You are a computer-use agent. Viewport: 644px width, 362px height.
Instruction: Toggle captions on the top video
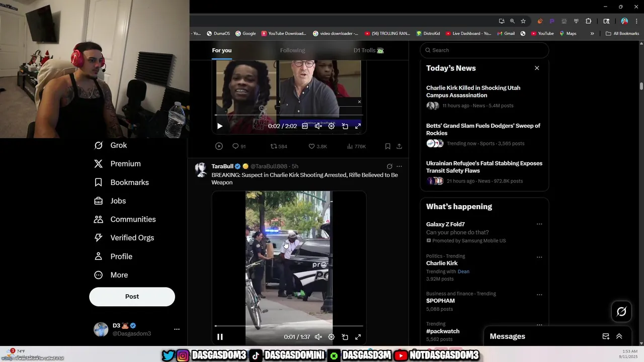click(305, 126)
